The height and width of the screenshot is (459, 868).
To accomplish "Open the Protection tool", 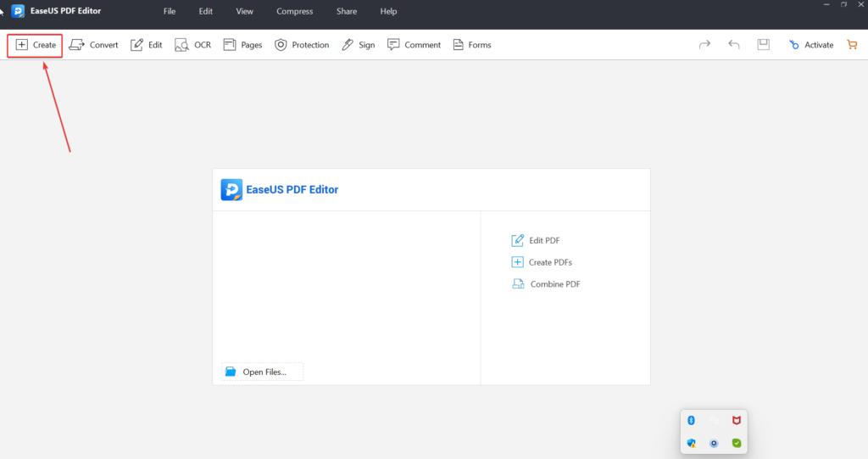I will click(x=302, y=45).
